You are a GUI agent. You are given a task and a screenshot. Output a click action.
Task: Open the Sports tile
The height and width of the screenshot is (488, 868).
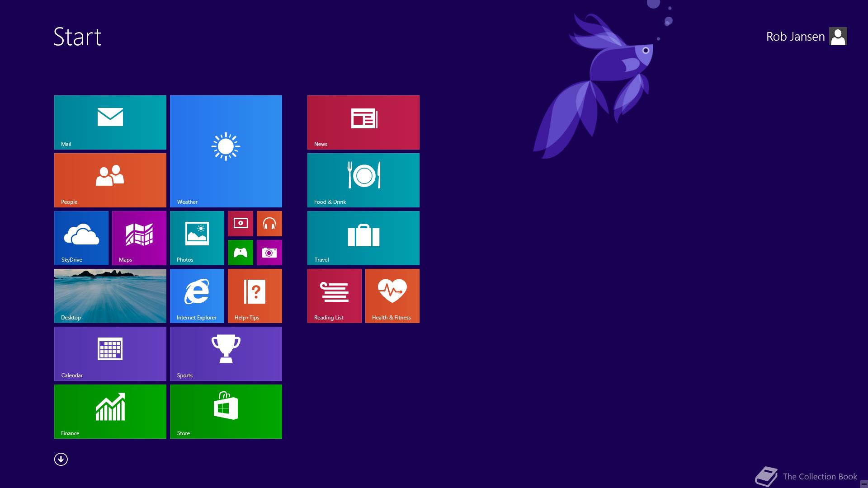click(226, 354)
